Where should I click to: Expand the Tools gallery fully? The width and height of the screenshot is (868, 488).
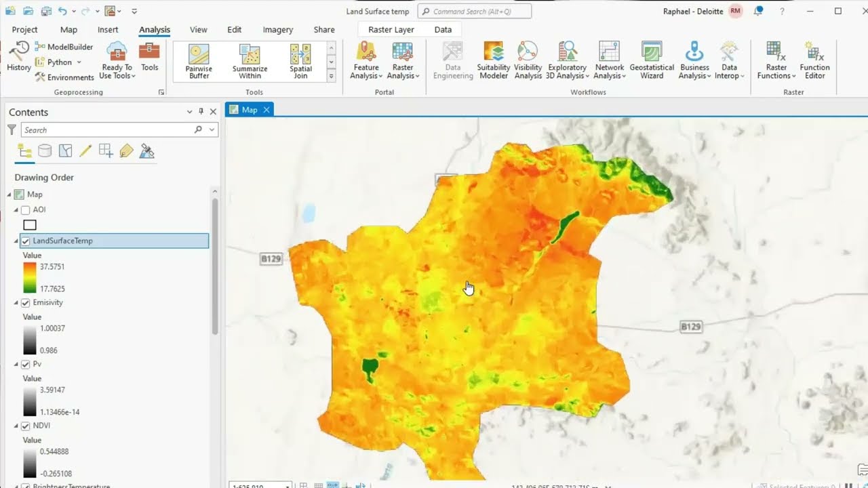pyautogui.click(x=332, y=77)
